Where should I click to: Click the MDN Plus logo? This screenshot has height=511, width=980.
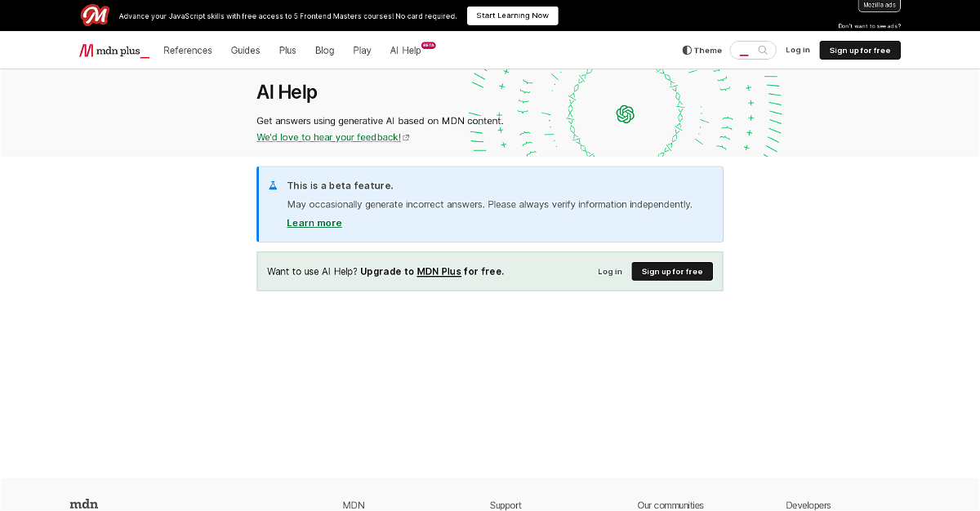[x=114, y=51]
